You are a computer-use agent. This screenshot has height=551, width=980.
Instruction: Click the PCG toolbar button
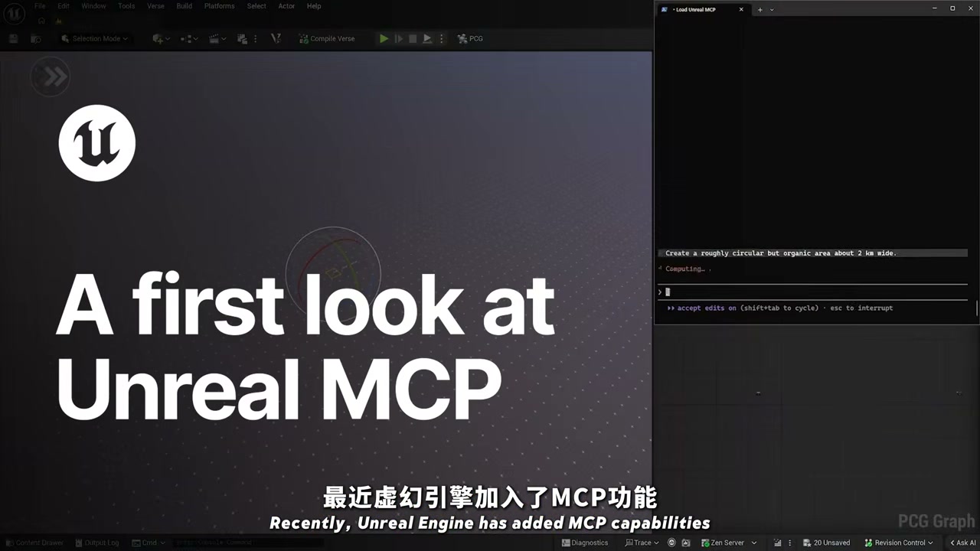pyautogui.click(x=470, y=38)
